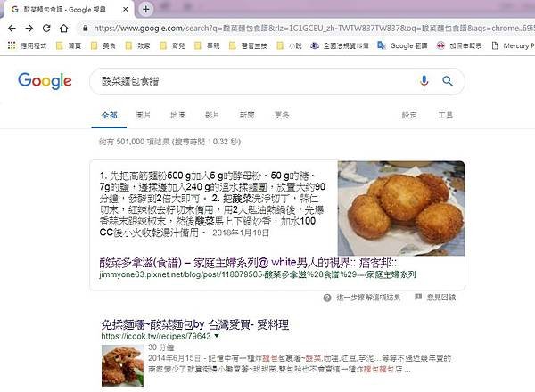Click the 進一步瞭解這項結果 link
This screenshot has height=392, width=535.
(368, 298)
